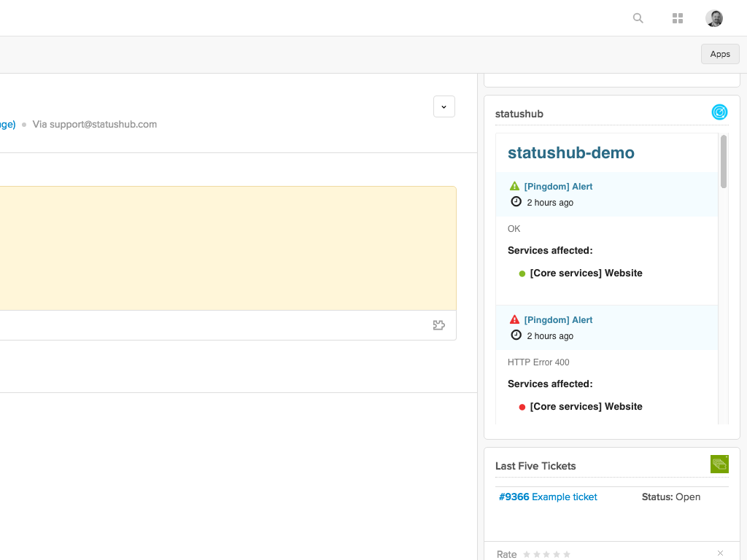Select the Last Five Tickets section header
747x560 pixels.
[535, 465]
